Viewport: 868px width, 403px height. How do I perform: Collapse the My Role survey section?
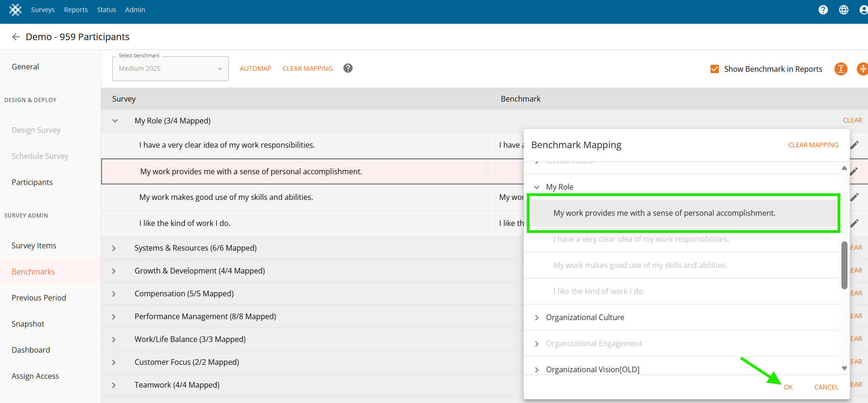(x=115, y=121)
